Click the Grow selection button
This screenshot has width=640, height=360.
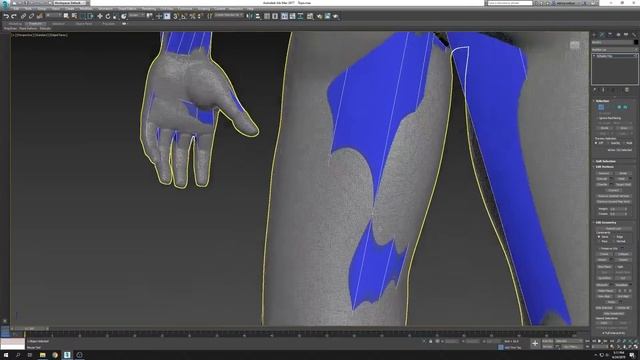coord(623,128)
